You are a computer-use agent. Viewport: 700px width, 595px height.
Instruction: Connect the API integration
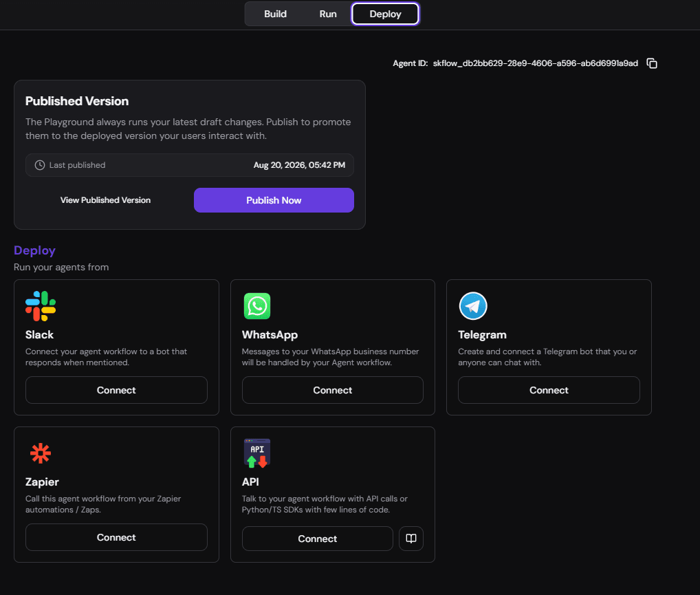coord(318,539)
